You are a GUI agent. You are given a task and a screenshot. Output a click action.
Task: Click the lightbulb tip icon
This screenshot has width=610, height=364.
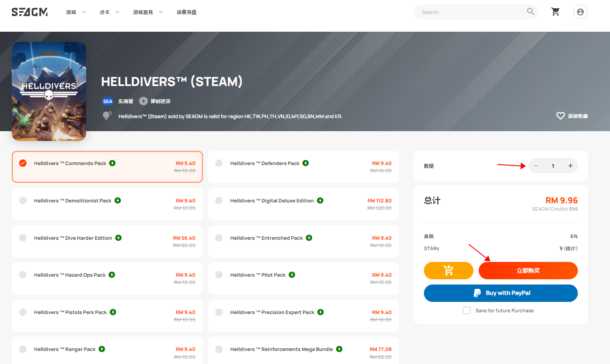point(107,116)
